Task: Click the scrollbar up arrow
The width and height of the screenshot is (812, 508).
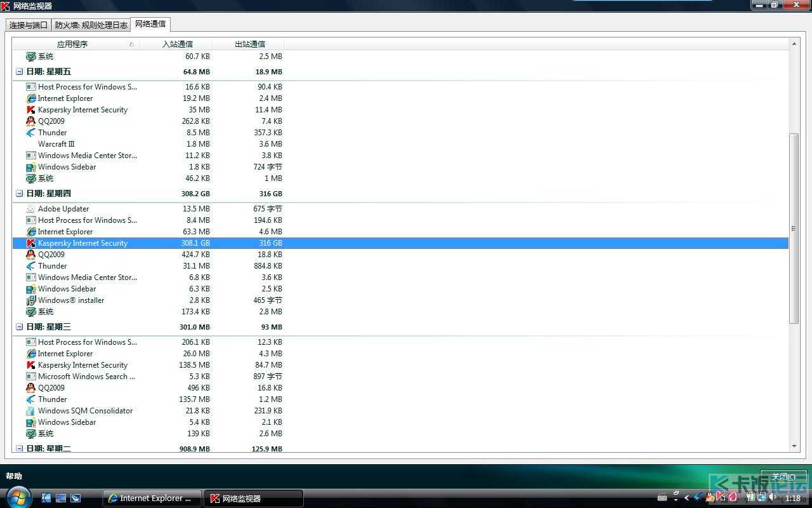Action: point(794,44)
